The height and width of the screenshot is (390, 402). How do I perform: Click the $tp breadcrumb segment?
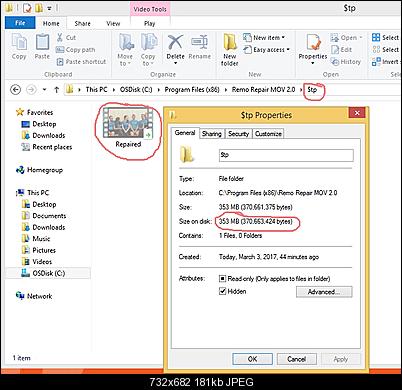point(312,90)
